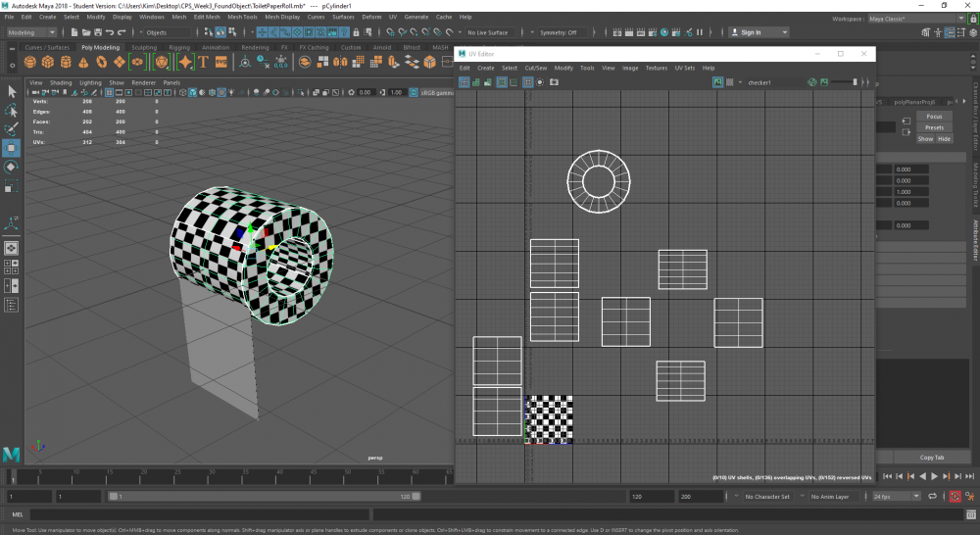Open the viewport Shading menu

(x=61, y=82)
